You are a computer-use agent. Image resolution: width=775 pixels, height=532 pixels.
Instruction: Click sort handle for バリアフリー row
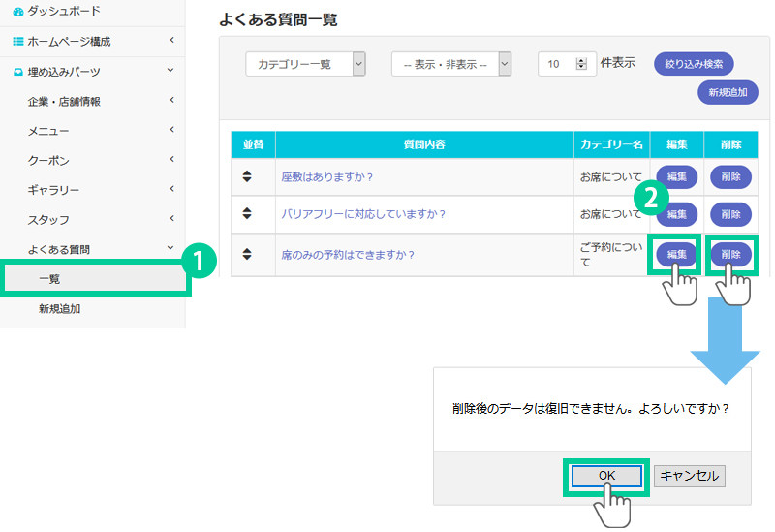[x=247, y=214]
